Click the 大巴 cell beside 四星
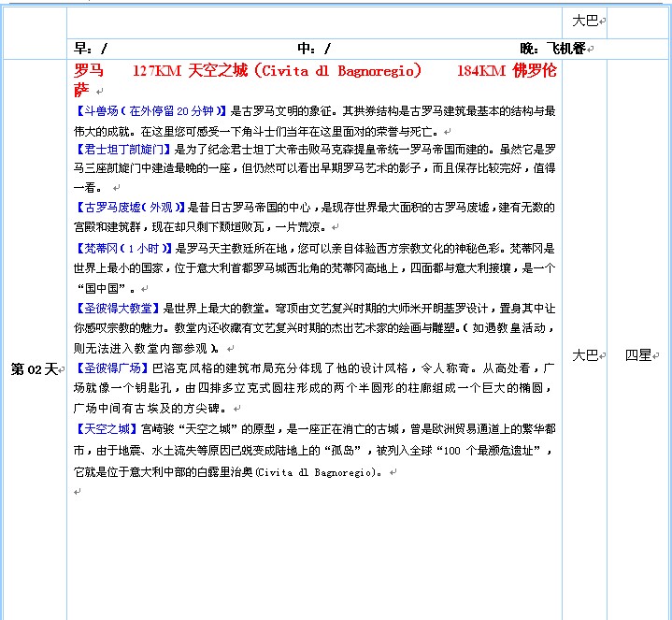Viewport: 672px width, 620px height. tap(584, 355)
